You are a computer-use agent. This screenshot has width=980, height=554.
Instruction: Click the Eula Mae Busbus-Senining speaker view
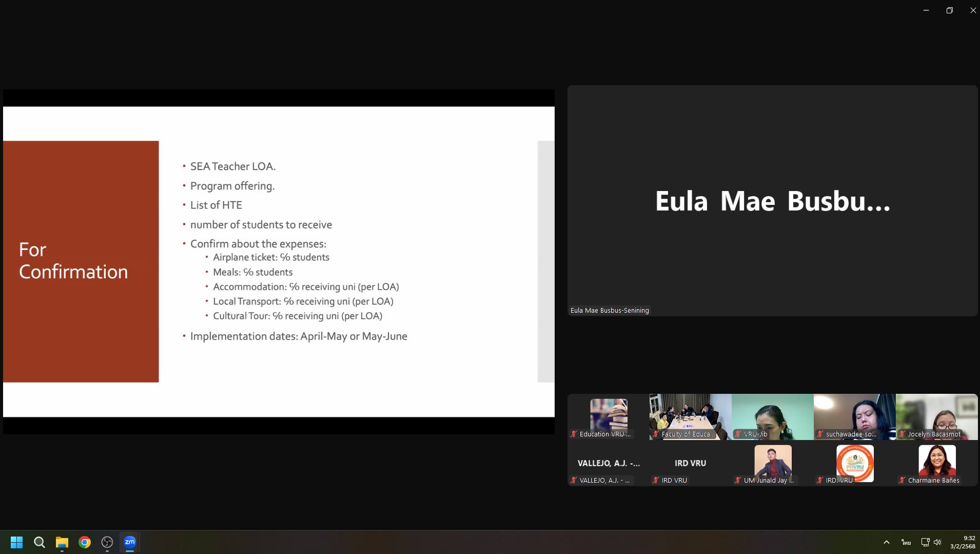click(772, 201)
